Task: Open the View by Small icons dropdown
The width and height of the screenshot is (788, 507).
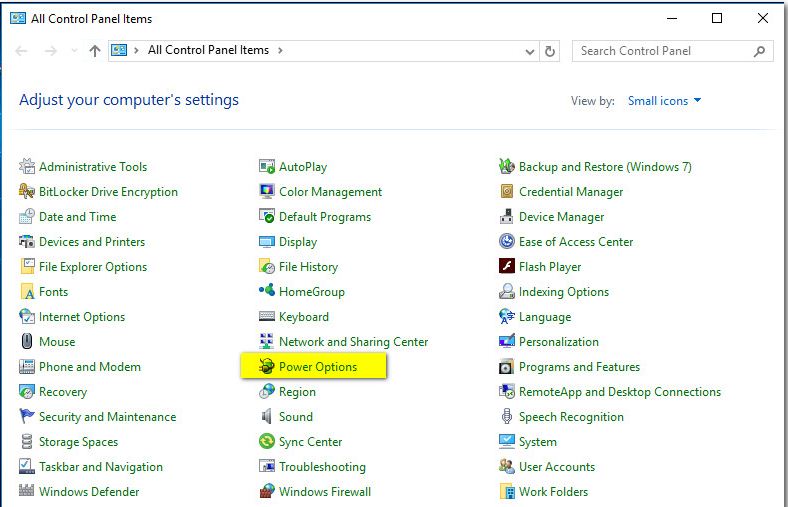Action: click(664, 100)
